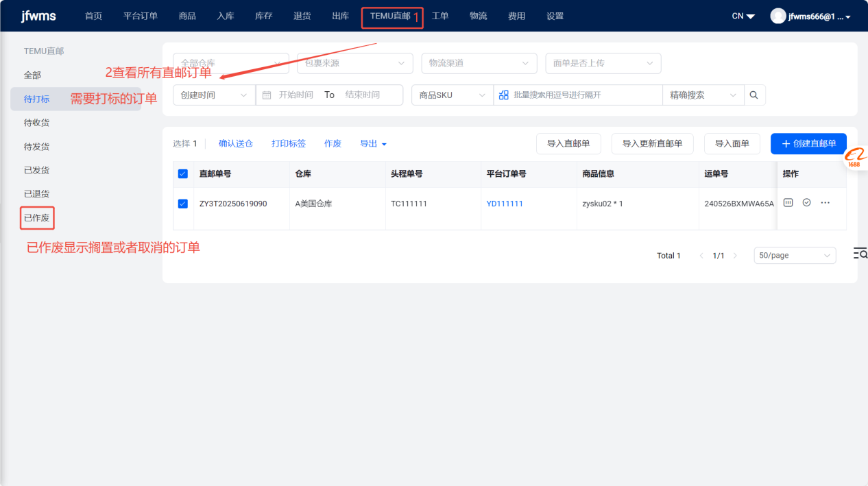Select 全部 in the sidebar
This screenshot has height=486, width=868.
click(x=32, y=75)
